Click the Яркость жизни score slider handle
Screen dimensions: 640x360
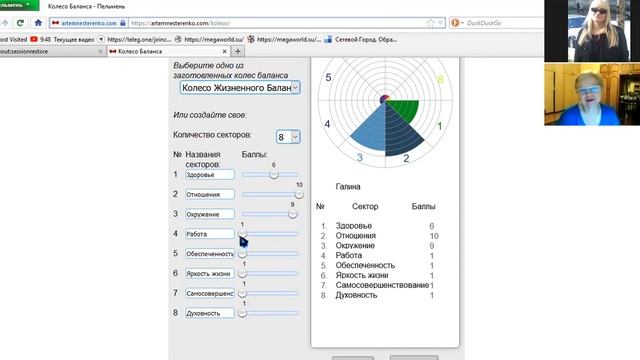tap(242, 273)
